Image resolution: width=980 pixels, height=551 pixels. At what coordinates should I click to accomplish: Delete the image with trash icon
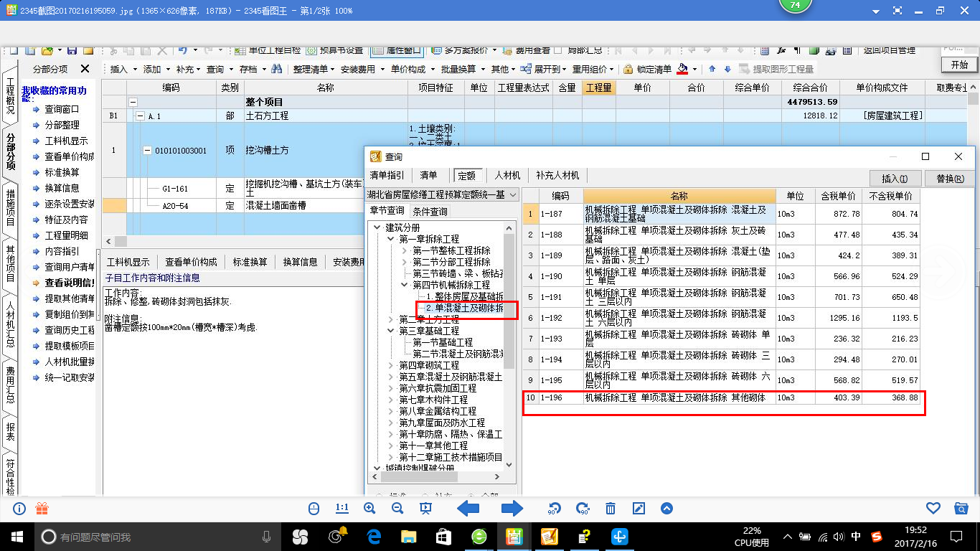point(611,509)
